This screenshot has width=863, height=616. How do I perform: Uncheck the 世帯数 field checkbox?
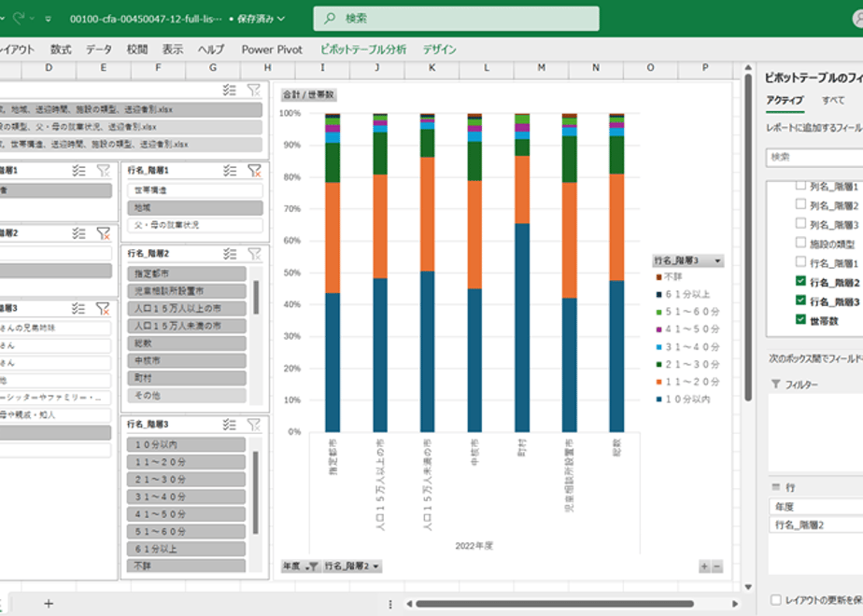point(800,319)
